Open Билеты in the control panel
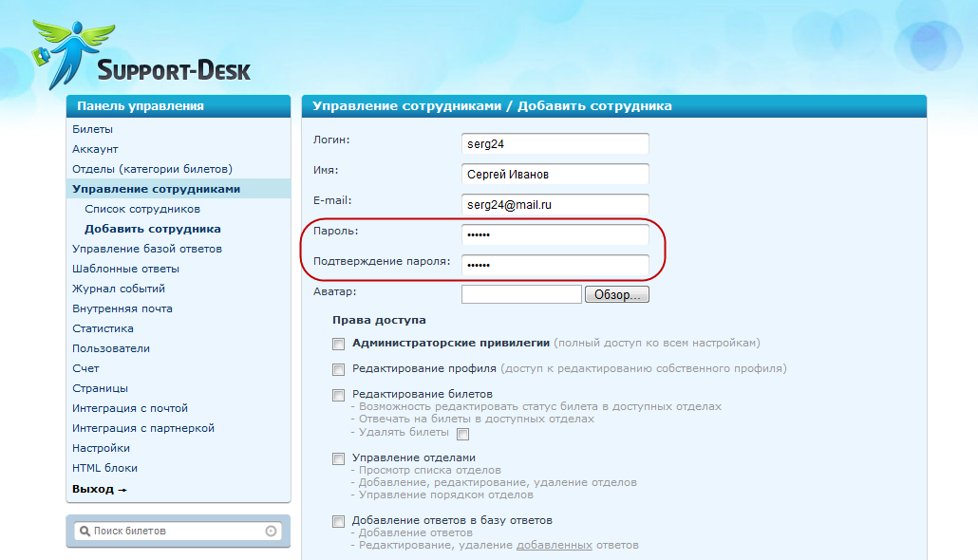 [92, 129]
